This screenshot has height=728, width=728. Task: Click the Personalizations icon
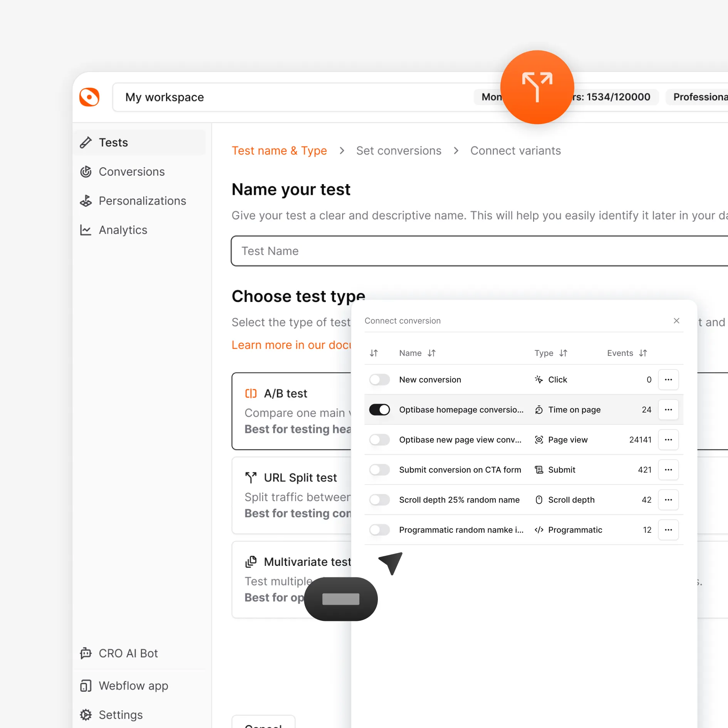pyautogui.click(x=86, y=201)
